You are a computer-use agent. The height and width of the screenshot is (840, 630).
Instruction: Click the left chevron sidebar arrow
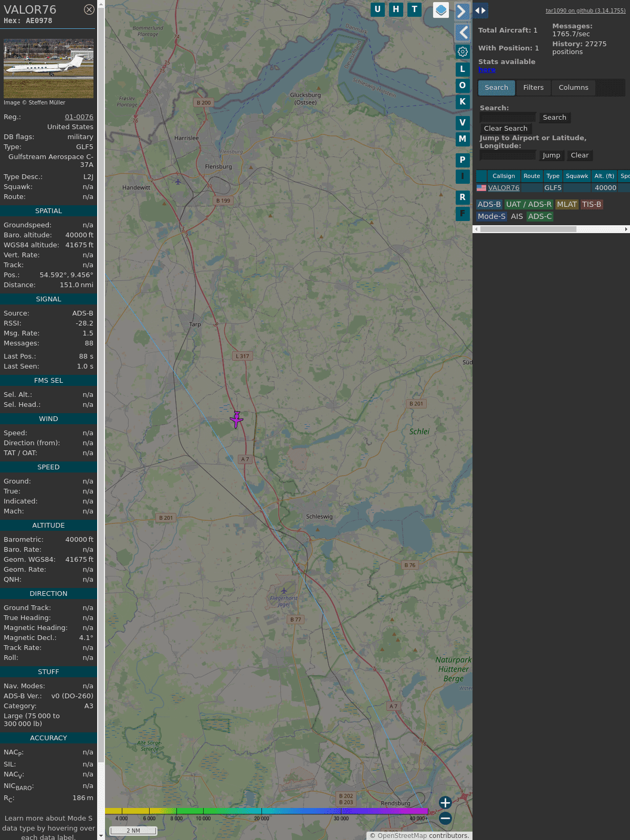pos(462,33)
